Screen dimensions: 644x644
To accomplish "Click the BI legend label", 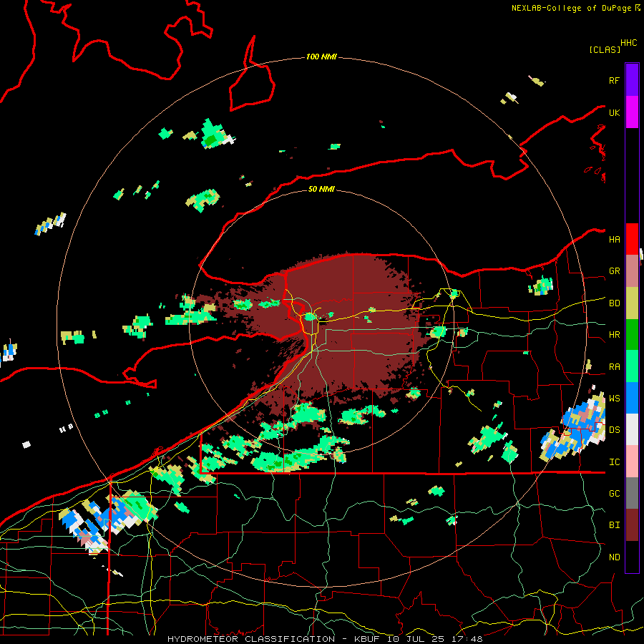I will coord(614,525).
